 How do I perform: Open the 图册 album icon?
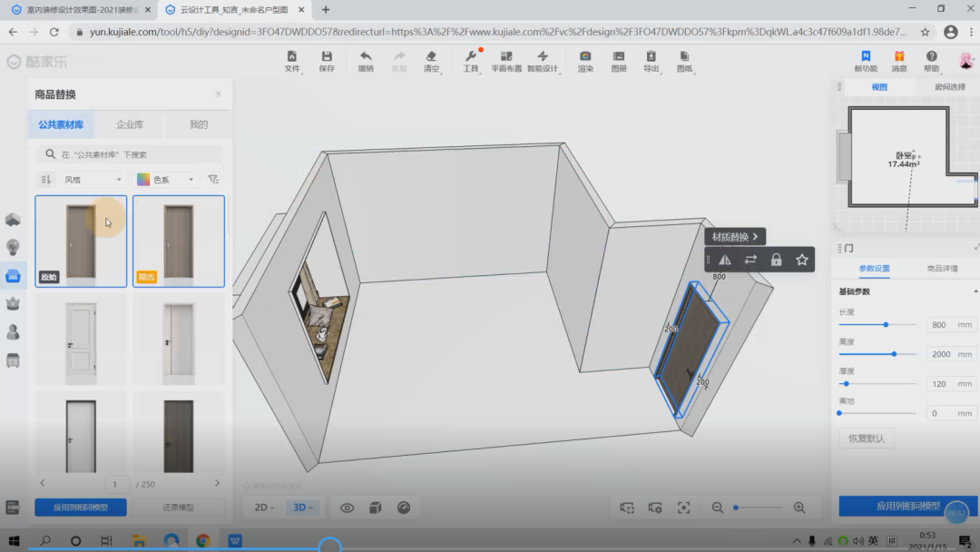click(619, 61)
